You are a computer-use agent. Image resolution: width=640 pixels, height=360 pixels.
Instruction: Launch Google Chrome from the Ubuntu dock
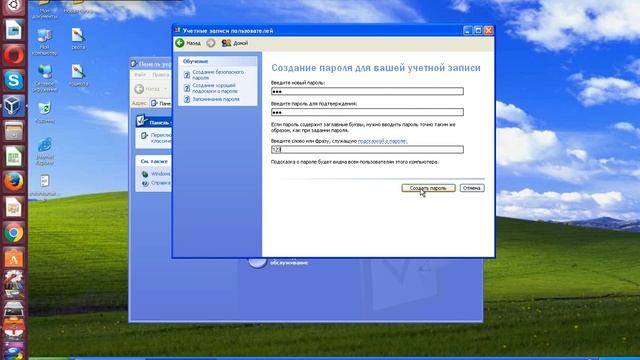pyautogui.click(x=13, y=233)
